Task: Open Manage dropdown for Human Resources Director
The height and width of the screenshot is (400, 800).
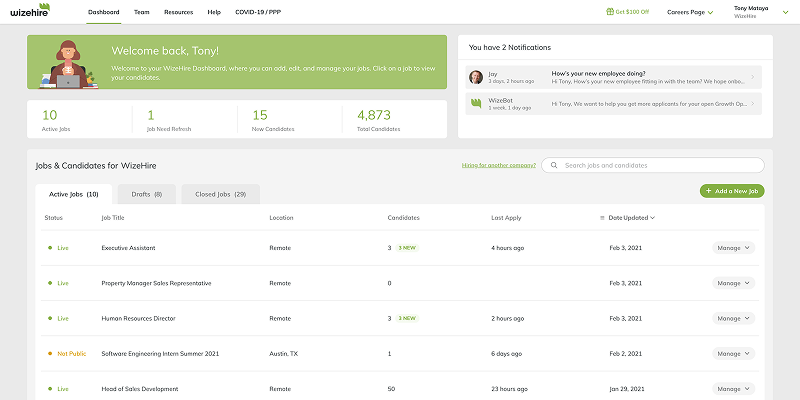Action: coord(733,318)
